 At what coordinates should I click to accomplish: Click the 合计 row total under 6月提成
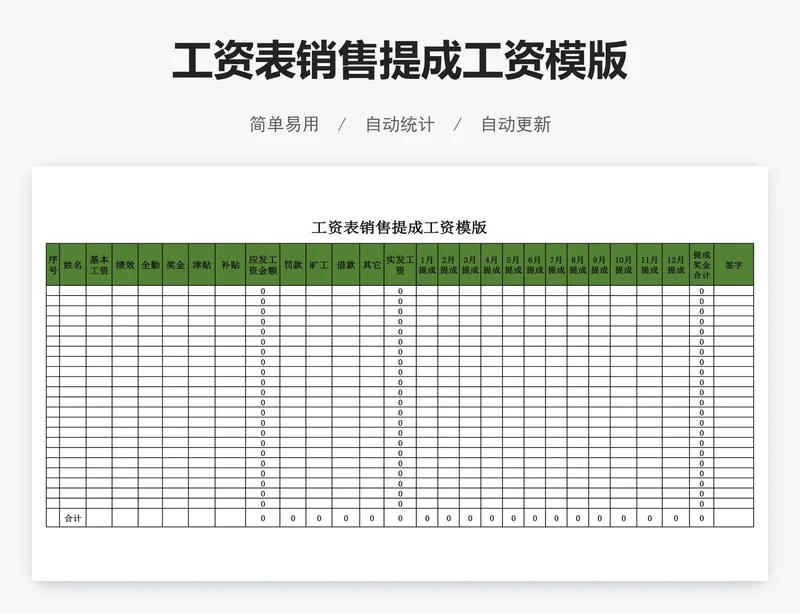point(535,518)
